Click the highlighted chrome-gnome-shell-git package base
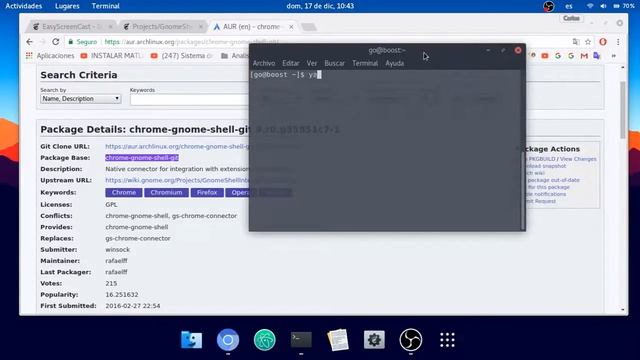Image resolution: width=640 pixels, height=360 pixels. 142,158
